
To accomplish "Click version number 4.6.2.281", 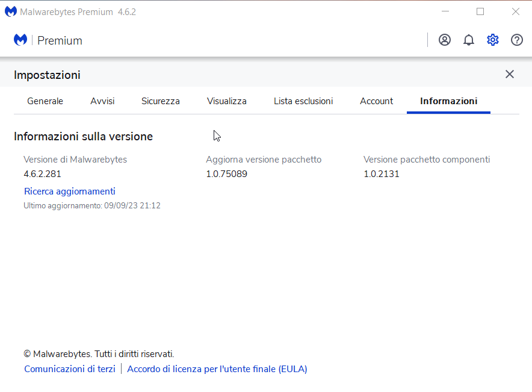I will pos(42,174).
